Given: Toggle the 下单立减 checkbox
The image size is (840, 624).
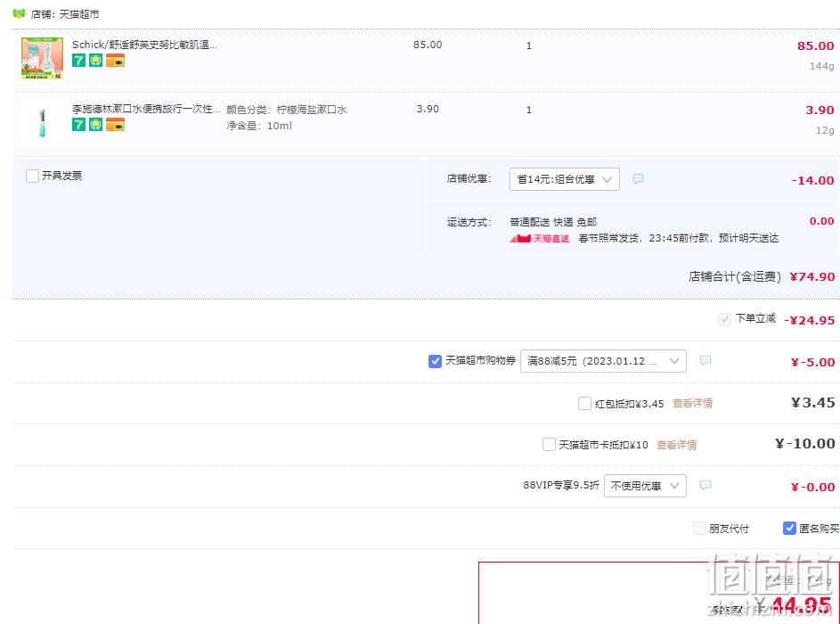Looking at the screenshot, I should 724,319.
